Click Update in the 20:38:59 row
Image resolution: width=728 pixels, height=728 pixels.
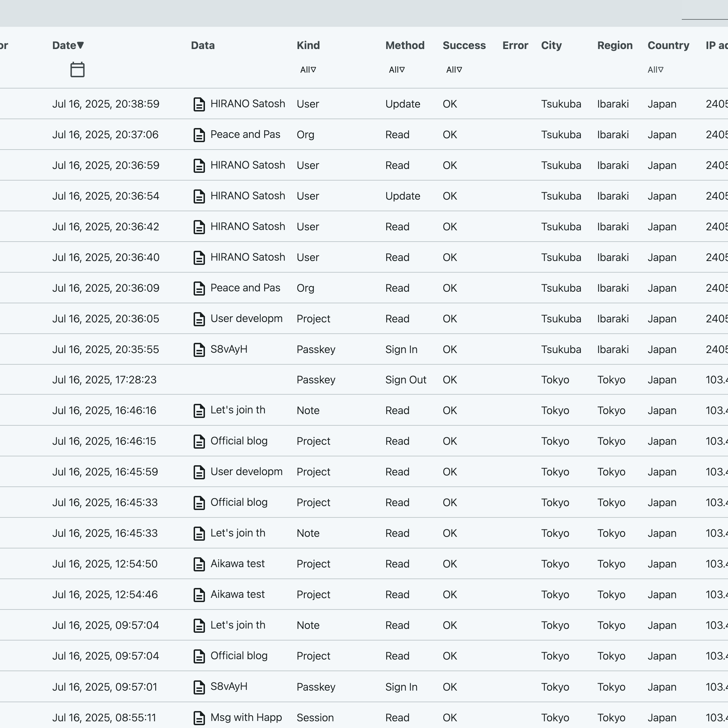(402, 104)
